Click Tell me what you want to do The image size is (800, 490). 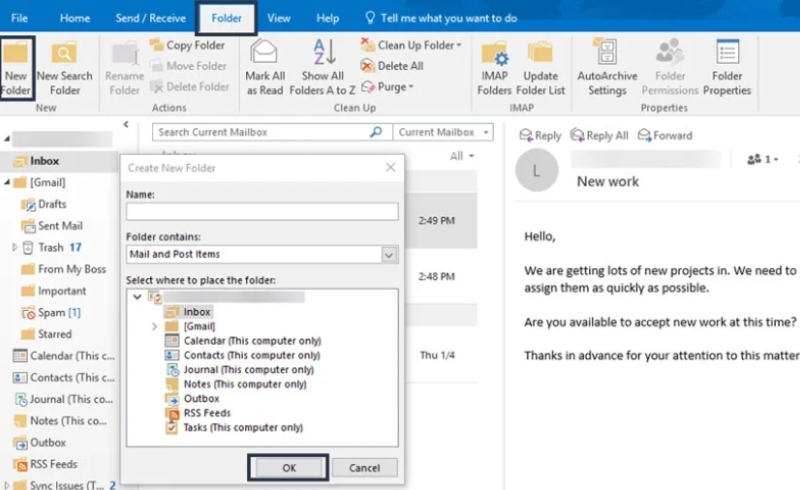pyautogui.click(x=441, y=18)
